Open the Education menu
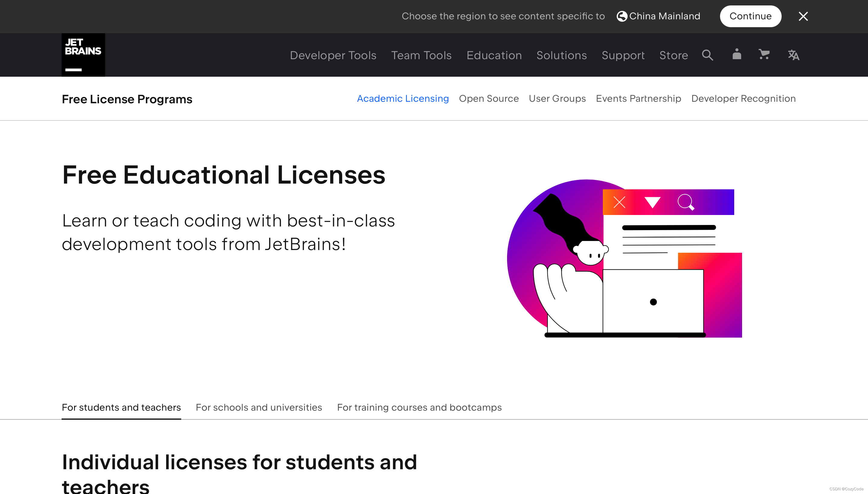This screenshot has height=494, width=868. 494,55
